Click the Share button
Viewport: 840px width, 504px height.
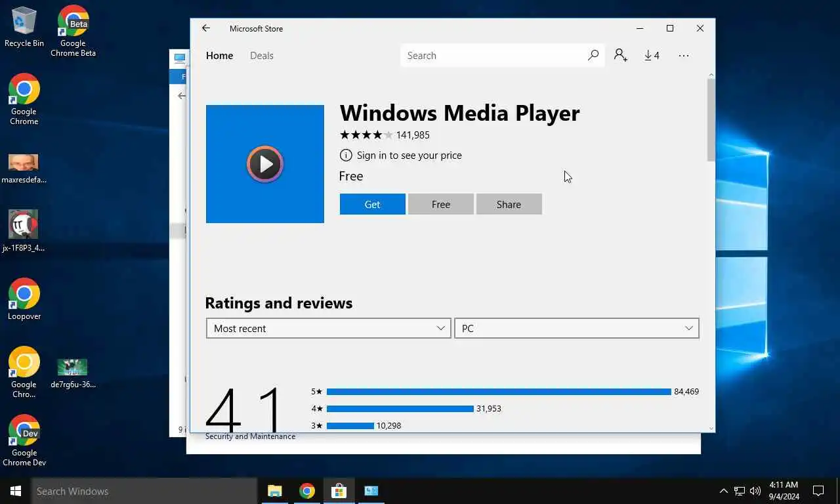(x=509, y=204)
